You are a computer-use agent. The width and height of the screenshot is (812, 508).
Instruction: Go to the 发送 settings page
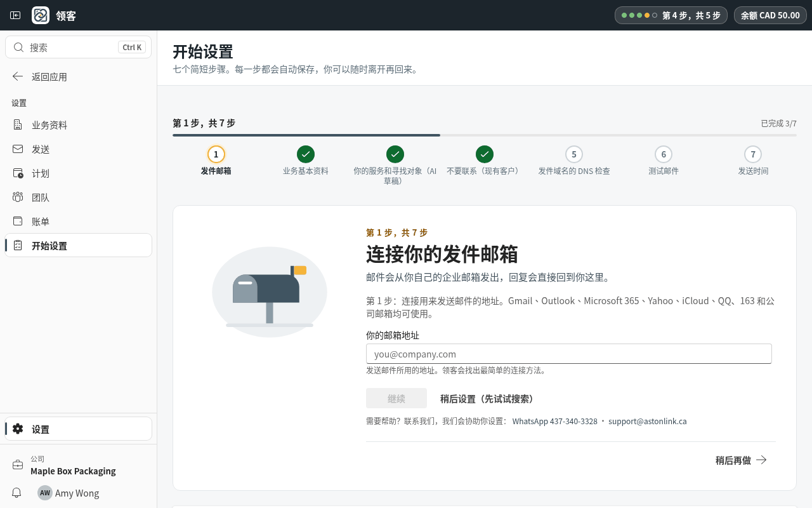79,149
